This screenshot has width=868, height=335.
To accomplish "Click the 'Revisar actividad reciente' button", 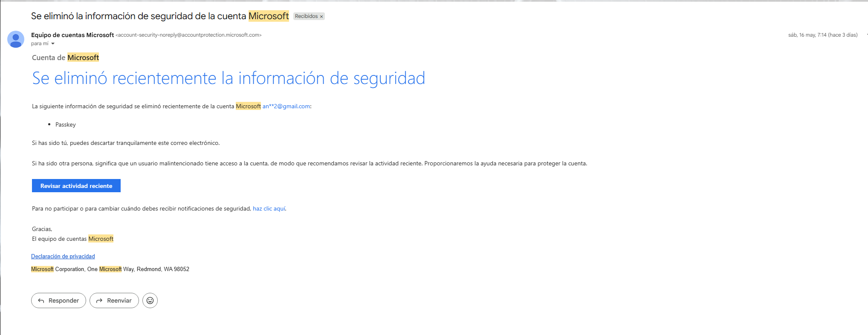I will (76, 186).
